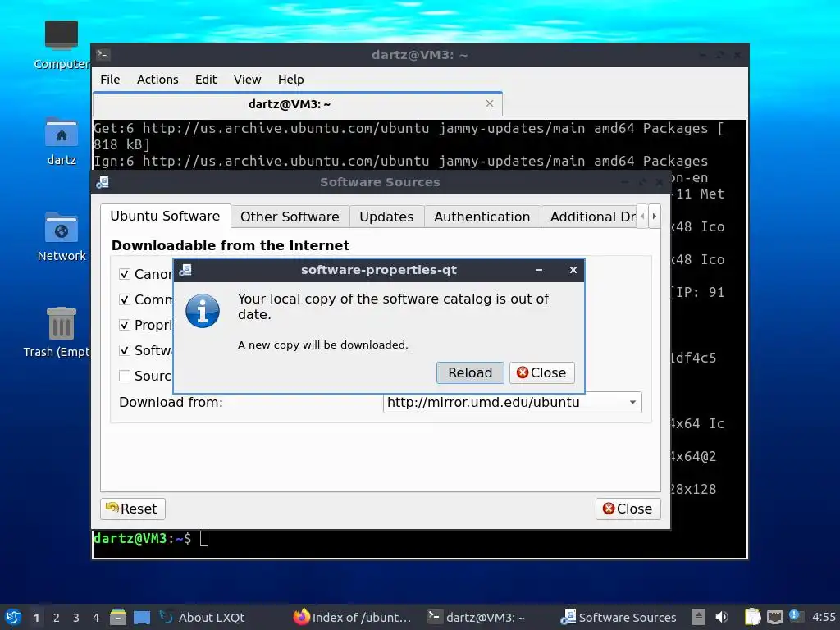Screen dimensions: 840x630
Task: Open the Trash desktop icon
Action: click(x=57, y=332)
